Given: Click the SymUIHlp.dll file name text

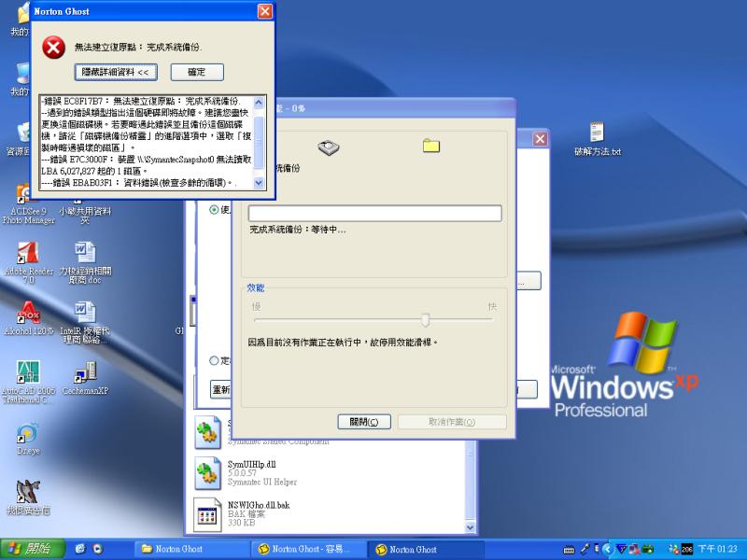Looking at the screenshot, I should point(251,464).
